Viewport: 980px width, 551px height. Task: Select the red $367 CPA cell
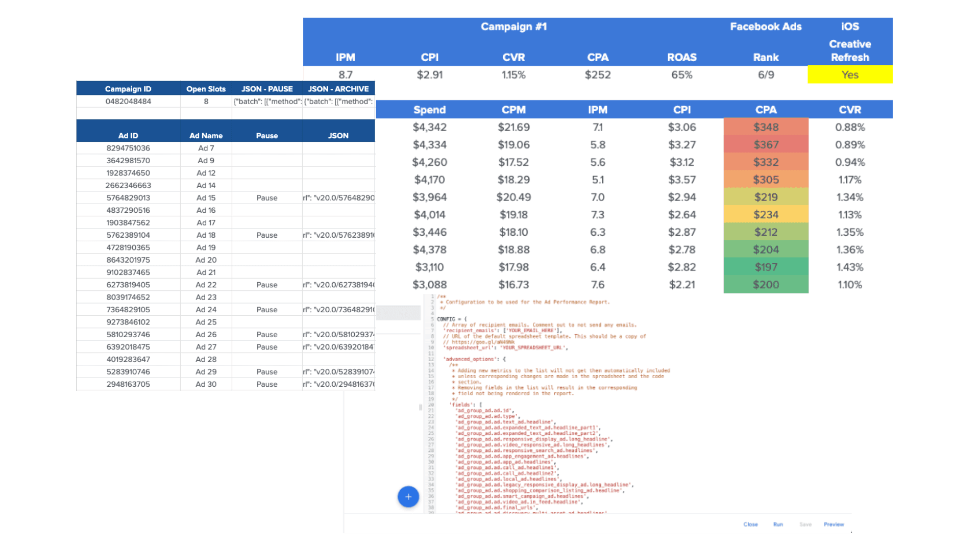pyautogui.click(x=766, y=145)
